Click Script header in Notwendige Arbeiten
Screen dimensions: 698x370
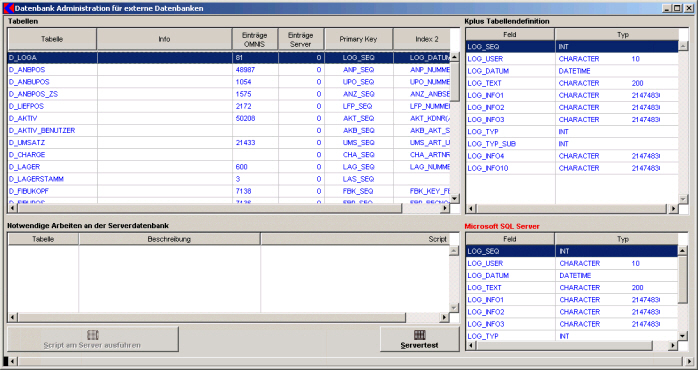[x=355, y=239]
